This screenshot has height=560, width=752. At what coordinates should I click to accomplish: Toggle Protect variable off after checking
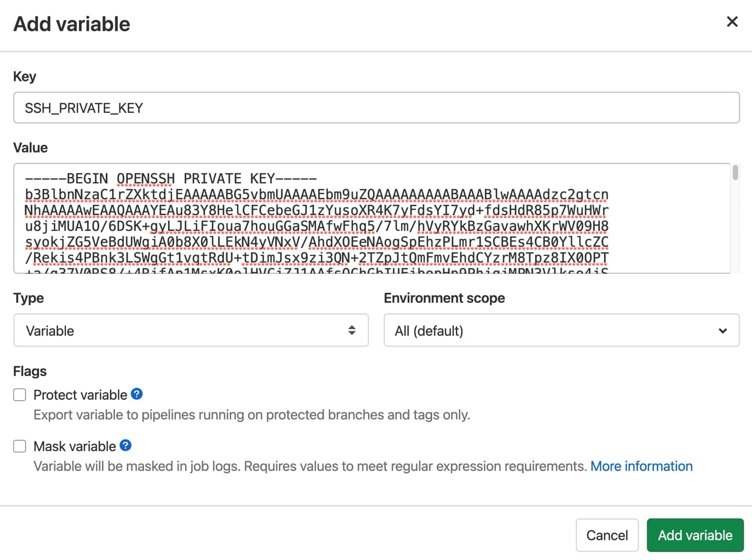coord(19,395)
